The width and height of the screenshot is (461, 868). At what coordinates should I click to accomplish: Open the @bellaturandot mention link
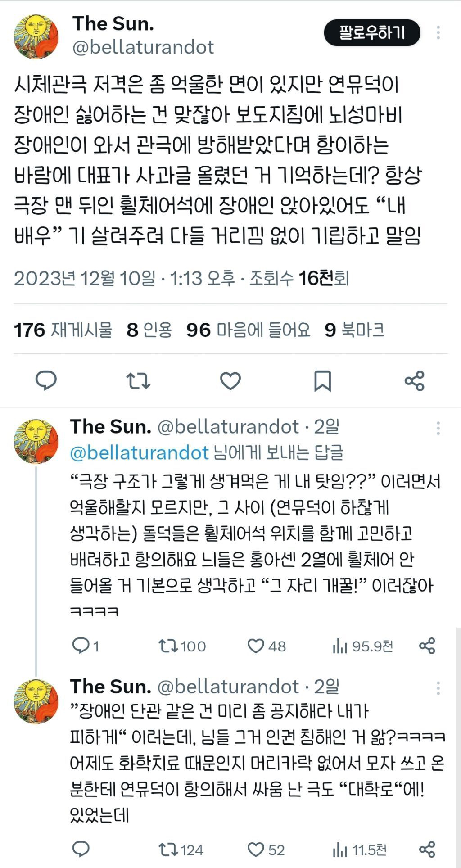click(140, 452)
